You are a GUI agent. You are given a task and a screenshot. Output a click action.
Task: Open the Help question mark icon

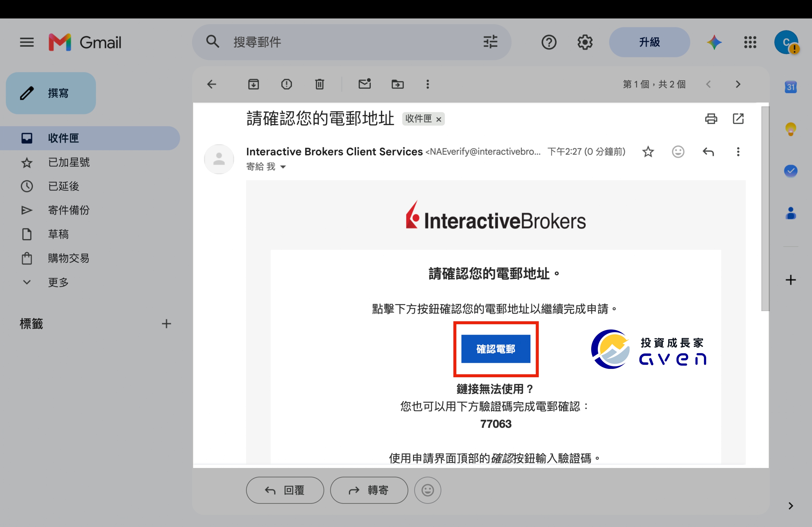point(549,42)
